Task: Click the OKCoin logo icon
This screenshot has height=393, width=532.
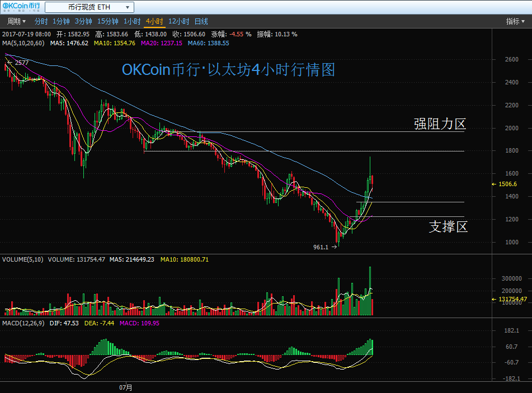Action: 21,7
